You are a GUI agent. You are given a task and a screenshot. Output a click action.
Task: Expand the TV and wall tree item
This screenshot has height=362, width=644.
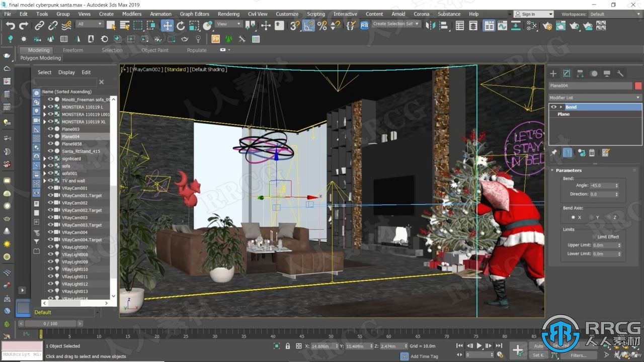coord(44,180)
